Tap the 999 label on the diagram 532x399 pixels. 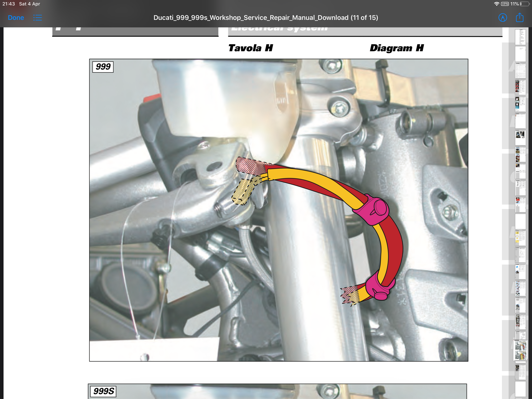click(103, 67)
